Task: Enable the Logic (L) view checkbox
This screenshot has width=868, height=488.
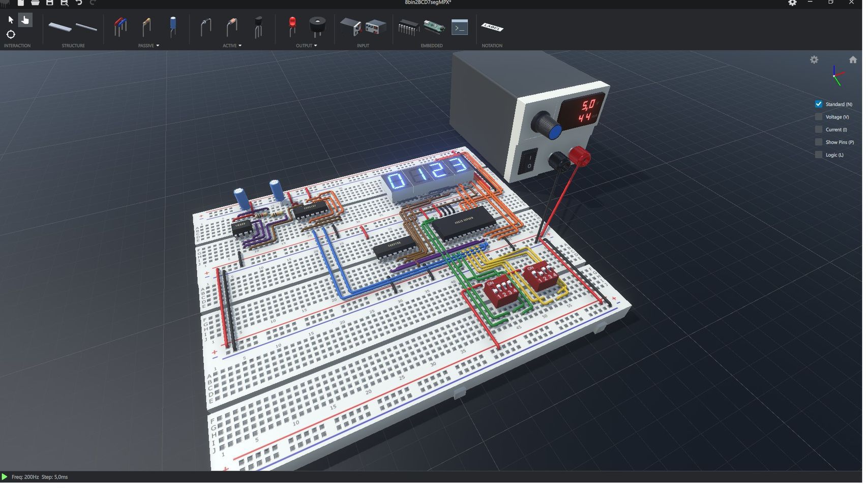Action: [x=819, y=155]
